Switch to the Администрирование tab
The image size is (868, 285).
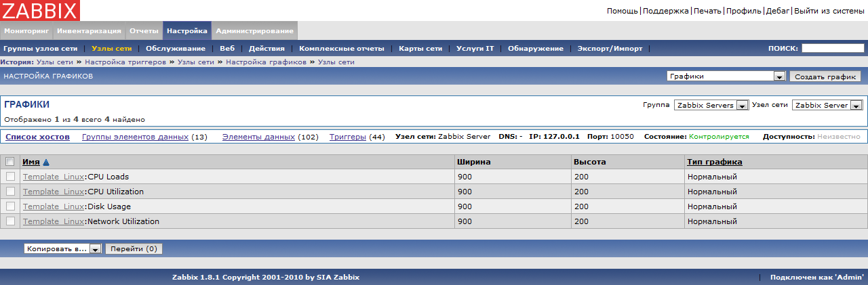click(254, 31)
